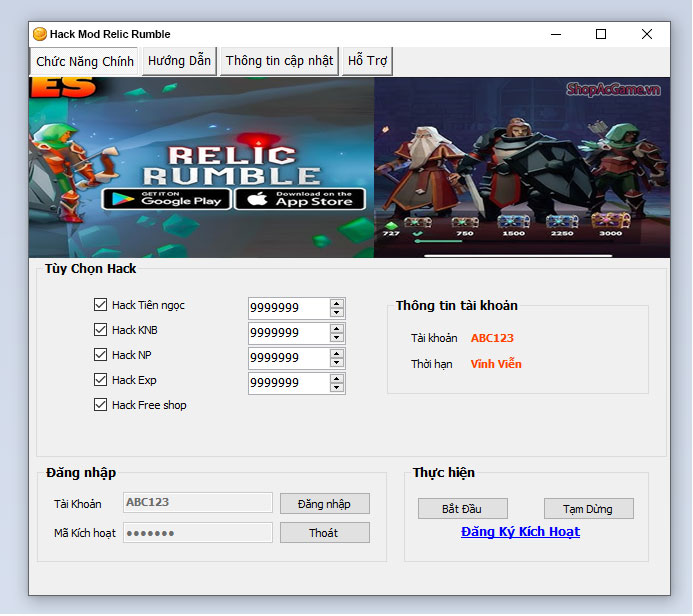693x616 pixels.
Task: Toggle the Hack NP checkbox
Action: point(100,354)
